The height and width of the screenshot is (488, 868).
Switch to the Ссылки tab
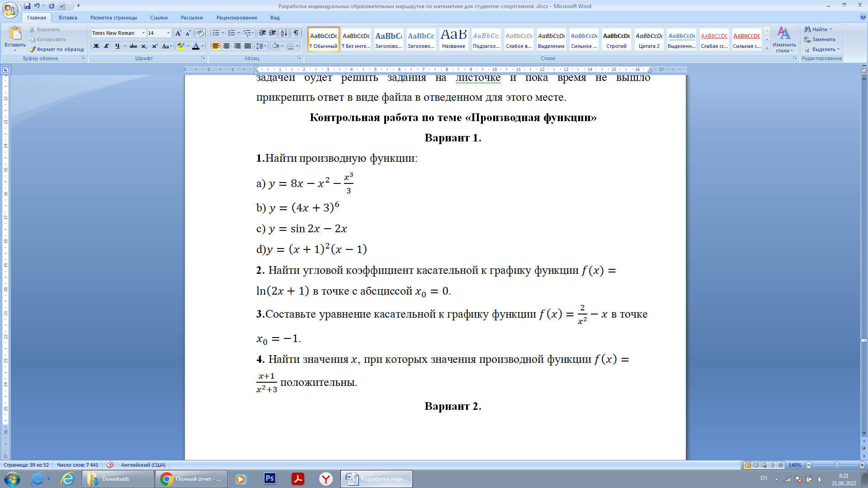pyautogui.click(x=159, y=18)
